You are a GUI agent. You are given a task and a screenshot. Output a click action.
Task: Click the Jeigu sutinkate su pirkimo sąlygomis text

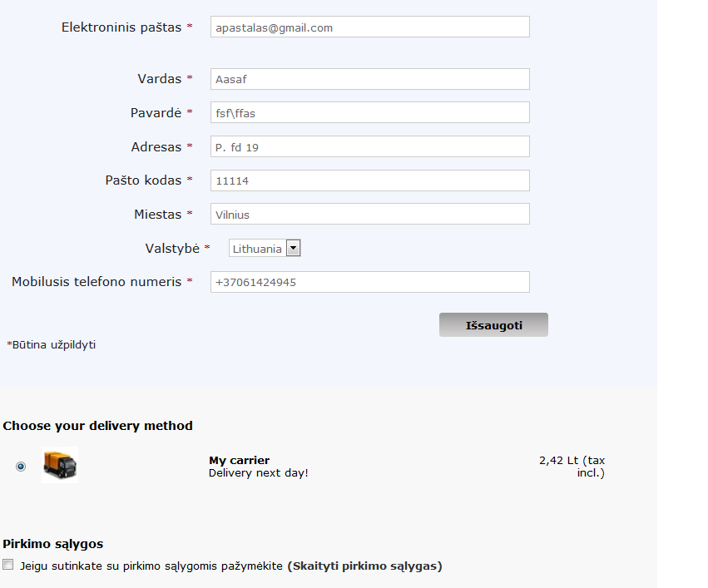(151, 566)
